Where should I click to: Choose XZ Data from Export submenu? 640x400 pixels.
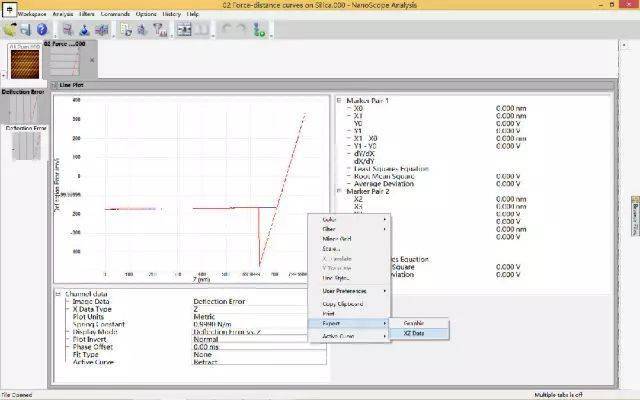tap(413, 333)
